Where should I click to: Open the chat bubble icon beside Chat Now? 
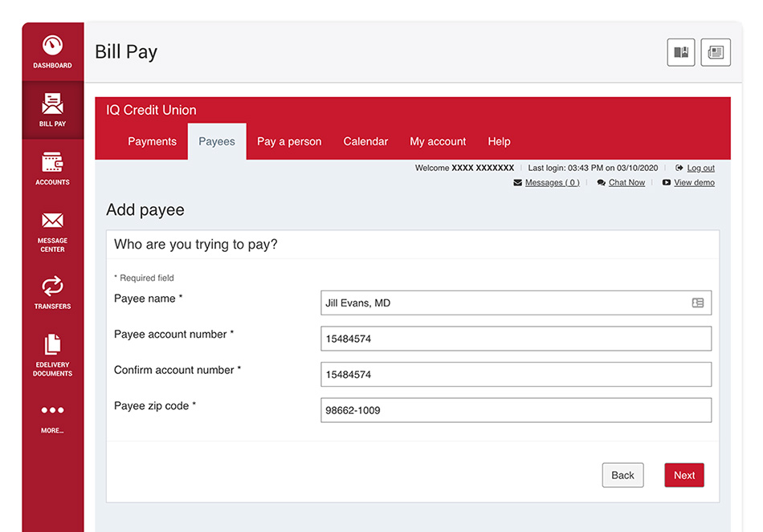click(601, 182)
